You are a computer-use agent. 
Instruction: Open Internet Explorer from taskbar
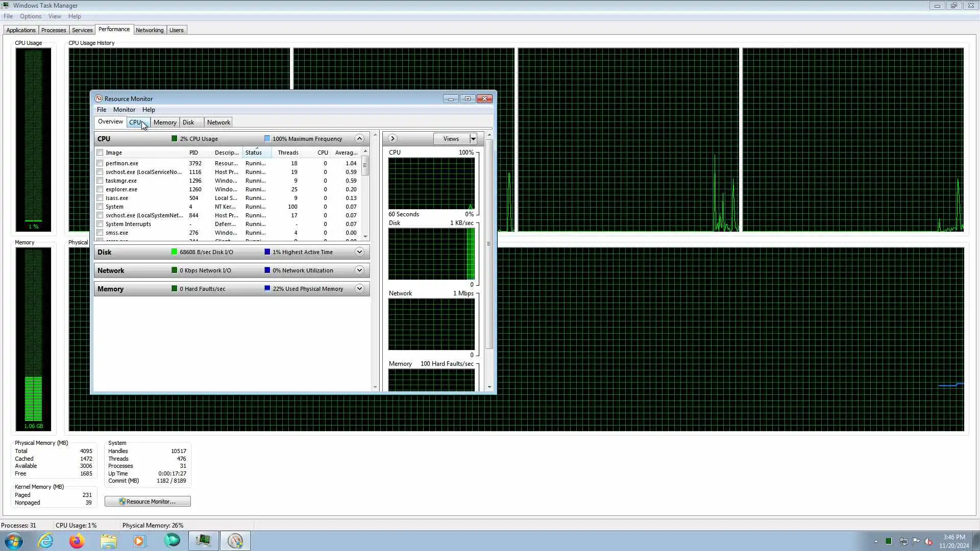click(46, 541)
